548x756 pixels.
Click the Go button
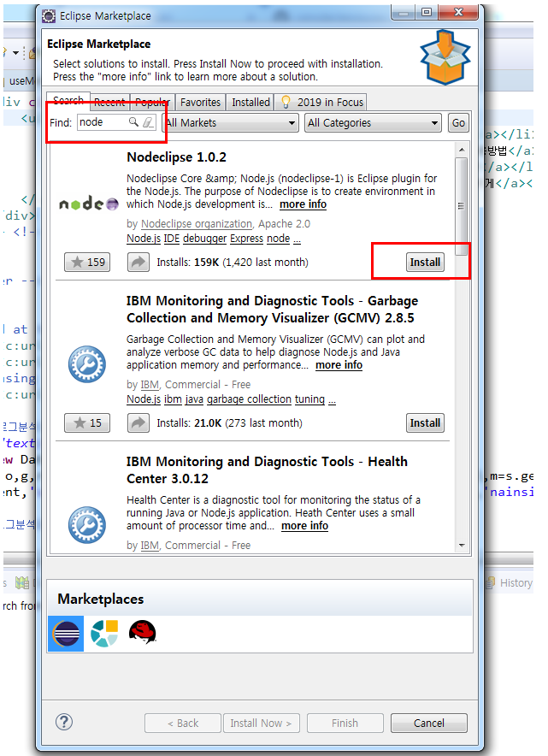pyautogui.click(x=458, y=123)
